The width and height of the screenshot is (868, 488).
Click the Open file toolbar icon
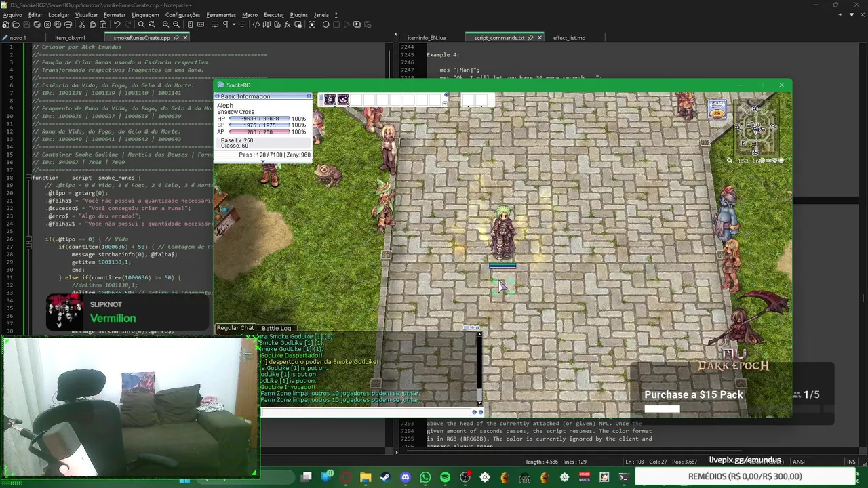point(16,24)
